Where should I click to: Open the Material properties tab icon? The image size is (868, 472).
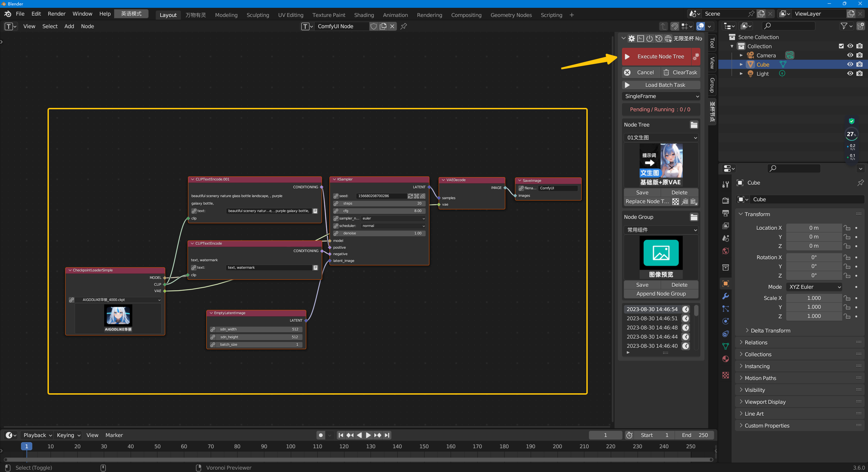pyautogui.click(x=725, y=359)
